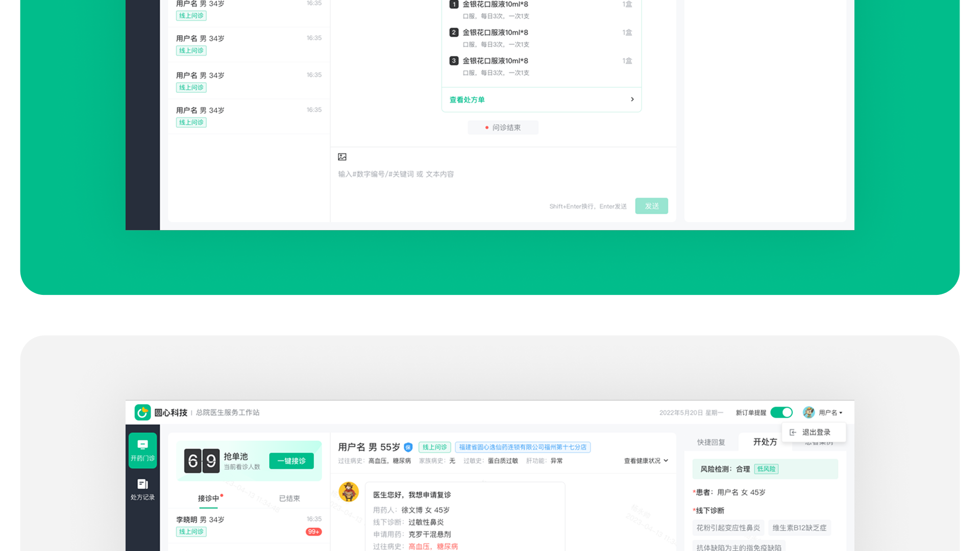
Task: Click the 圆心科技 logo icon
Action: click(142, 412)
